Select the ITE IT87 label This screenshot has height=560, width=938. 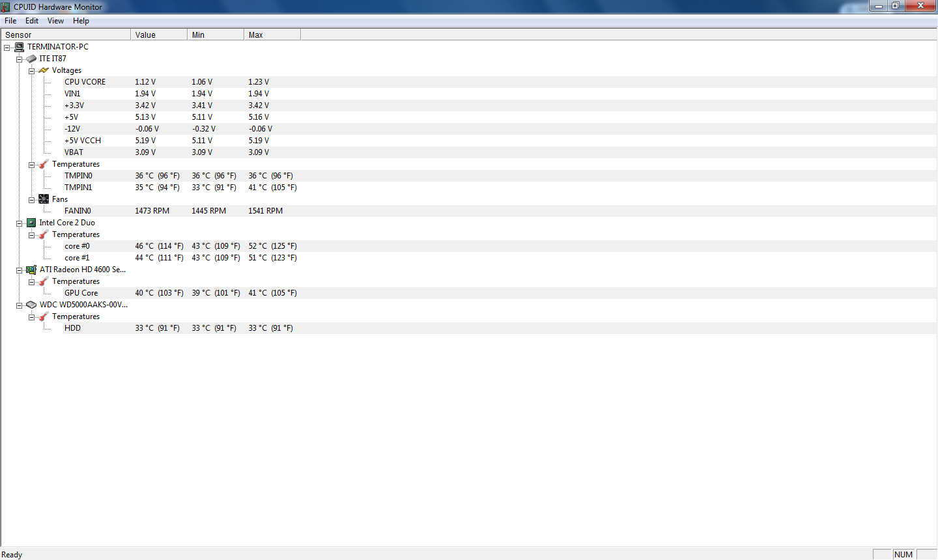[x=53, y=59]
